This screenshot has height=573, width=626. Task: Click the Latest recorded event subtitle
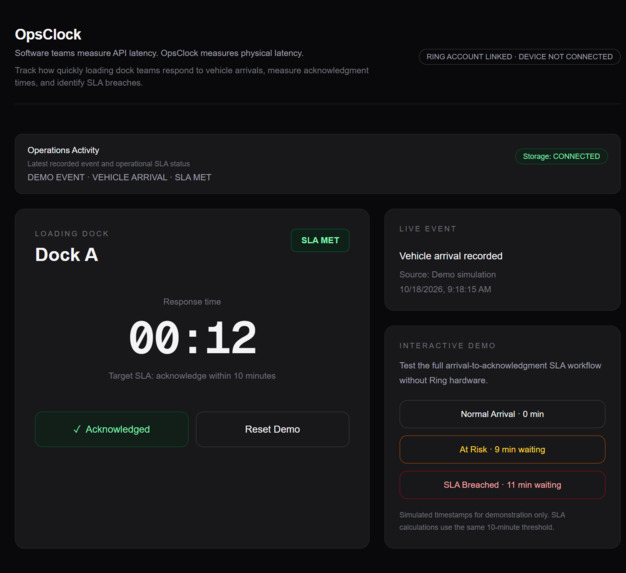pos(109,164)
